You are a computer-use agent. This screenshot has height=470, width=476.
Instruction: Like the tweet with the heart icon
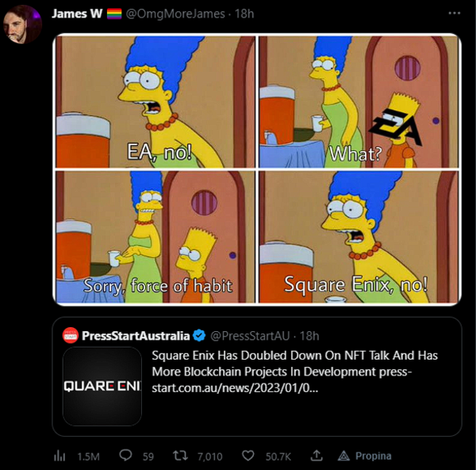(248, 456)
